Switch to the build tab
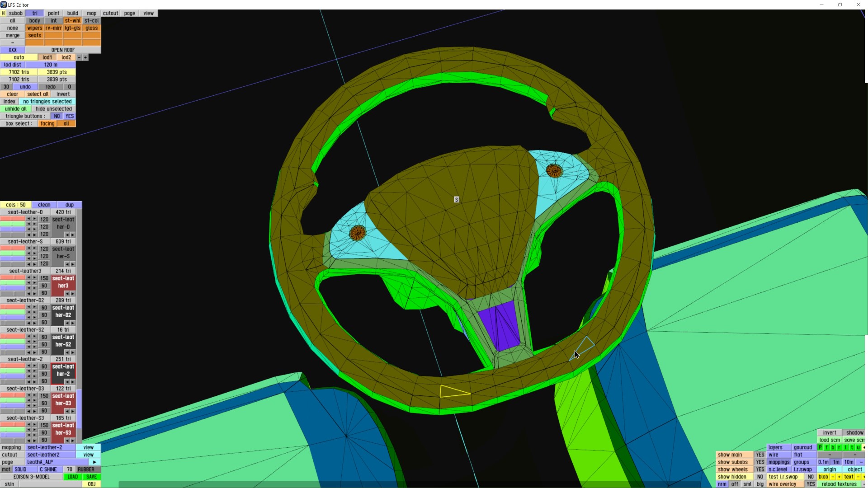Image resolution: width=868 pixels, height=488 pixels. tap(72, 13)
